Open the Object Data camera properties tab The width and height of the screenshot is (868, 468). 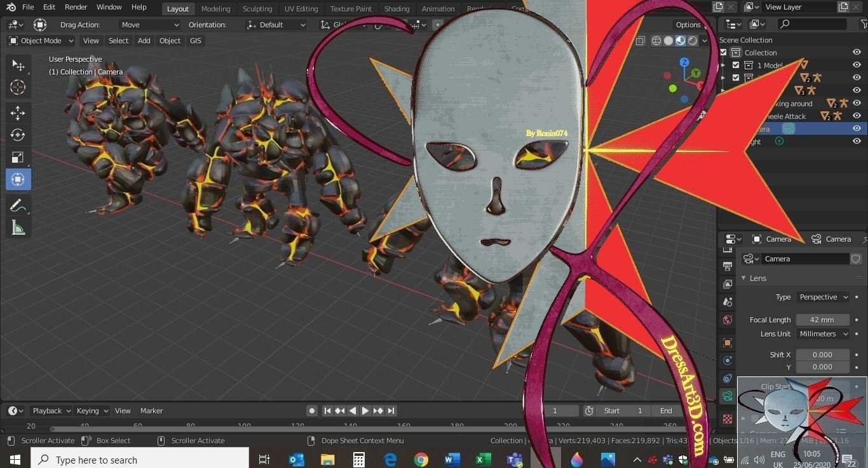click(x=728, y=396)
